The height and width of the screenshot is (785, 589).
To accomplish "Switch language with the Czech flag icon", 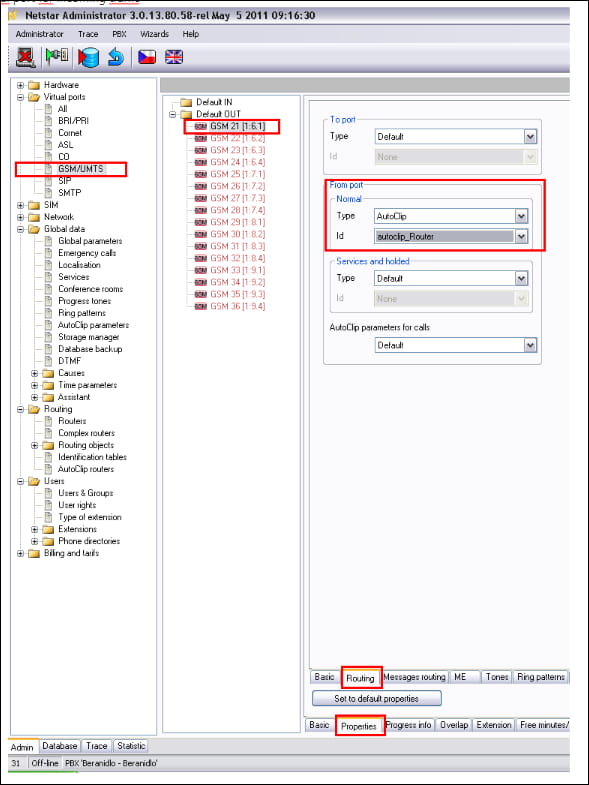I will [147, 57].
